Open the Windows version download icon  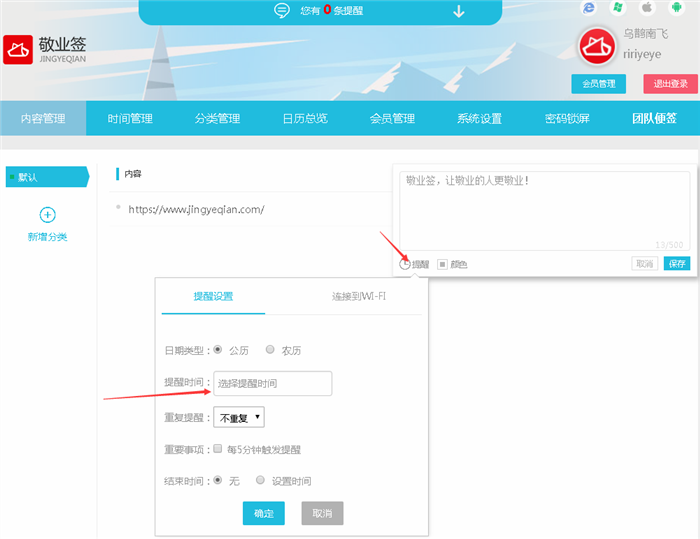coord(618,8)
